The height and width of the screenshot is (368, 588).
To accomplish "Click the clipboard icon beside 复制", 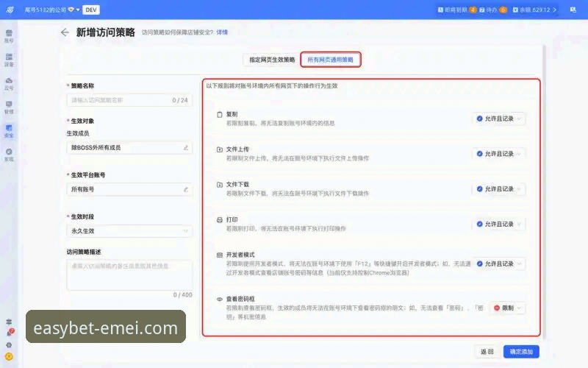I will click(x=220, y=114).
